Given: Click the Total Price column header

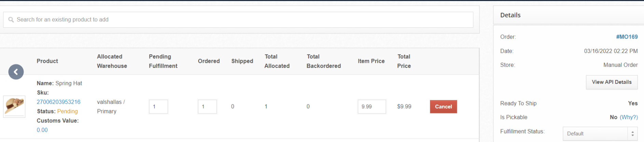Looking at the screenshot, I should (x=404, y=61).
